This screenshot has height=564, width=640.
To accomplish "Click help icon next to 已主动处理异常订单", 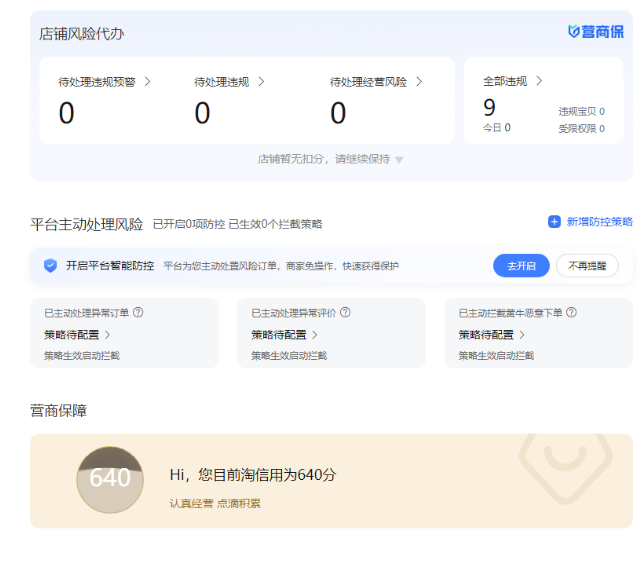I will pyautogui.click(x=138, y=312).
